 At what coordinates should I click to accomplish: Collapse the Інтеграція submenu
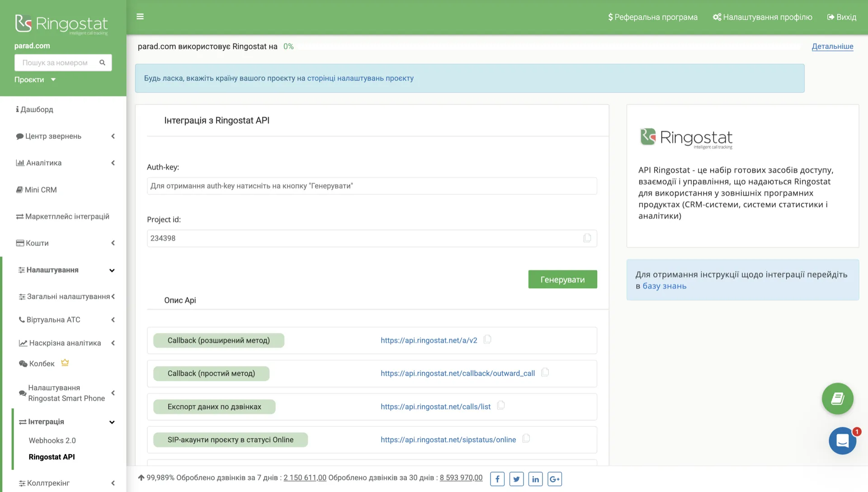coord(66,422)
